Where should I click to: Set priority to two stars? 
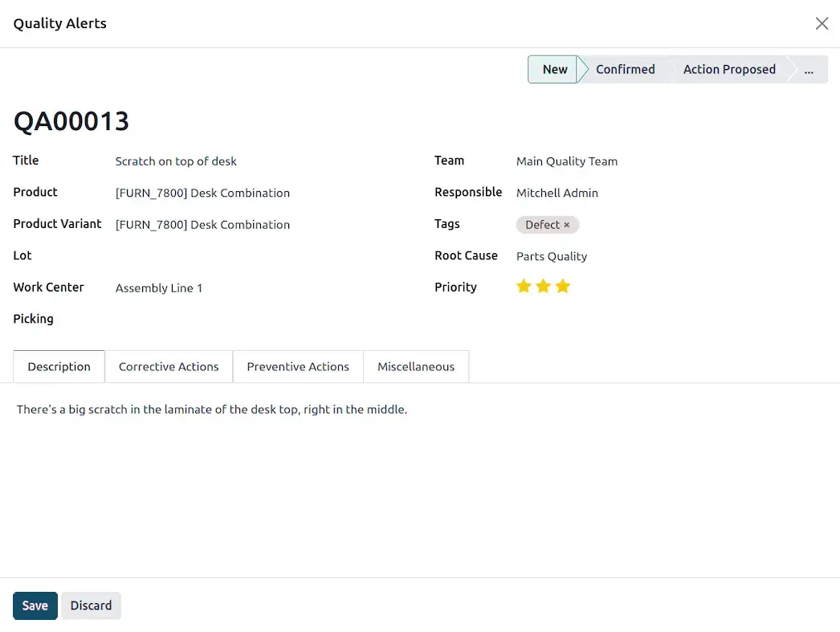coord(543,287)
